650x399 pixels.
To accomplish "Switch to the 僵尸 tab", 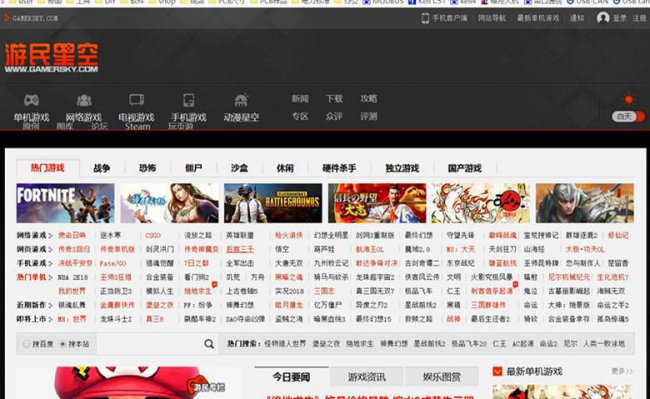I will click(x=194, y=168).
